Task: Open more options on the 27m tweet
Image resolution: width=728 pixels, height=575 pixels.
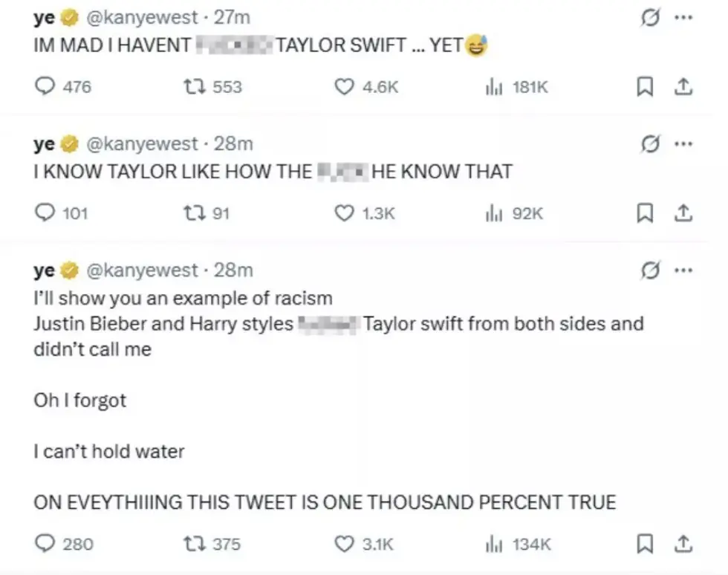Action: pos(683,18)
